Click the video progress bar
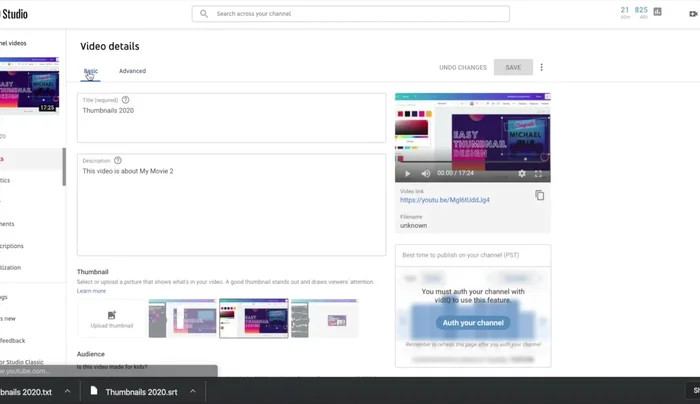Image resolution: width=700 pixels, height=404 pixels. 472,162
